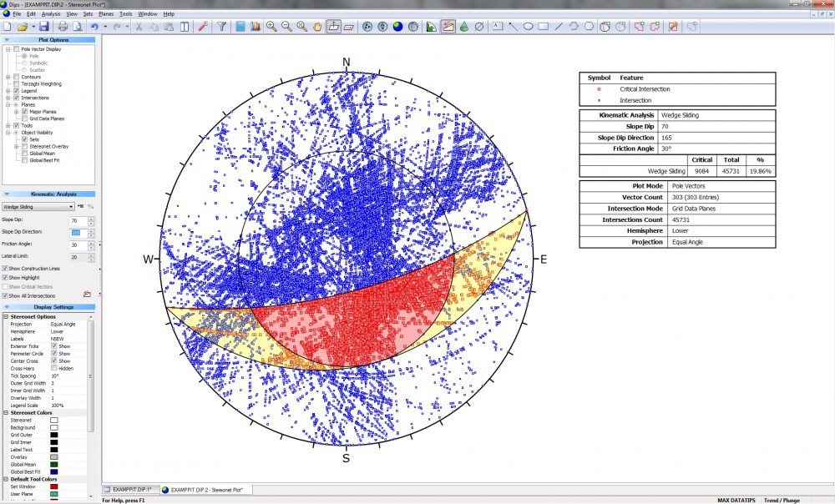The image size is (835, 504).
Task: Open print preview from the toolbar
Action: (x=78, y=27)
